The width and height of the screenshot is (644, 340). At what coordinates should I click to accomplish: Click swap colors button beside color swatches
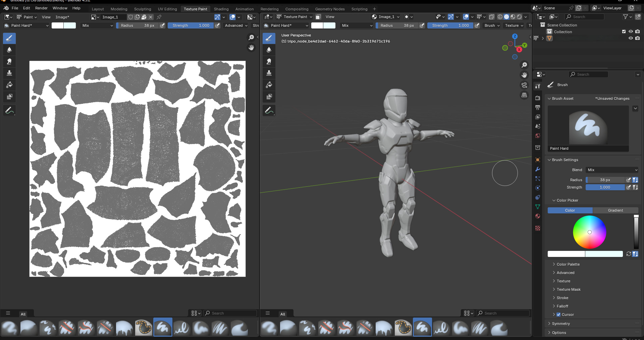click(629, 254)
